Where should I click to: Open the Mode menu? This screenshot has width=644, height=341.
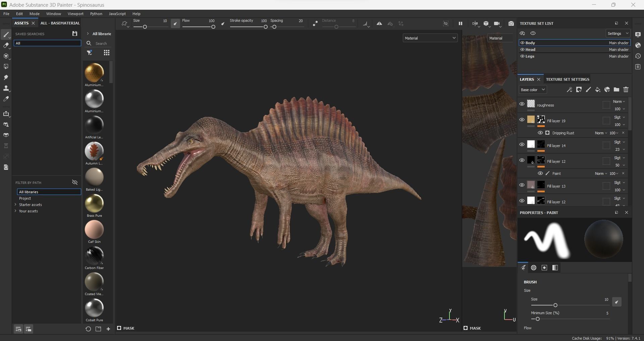point(35,14)
